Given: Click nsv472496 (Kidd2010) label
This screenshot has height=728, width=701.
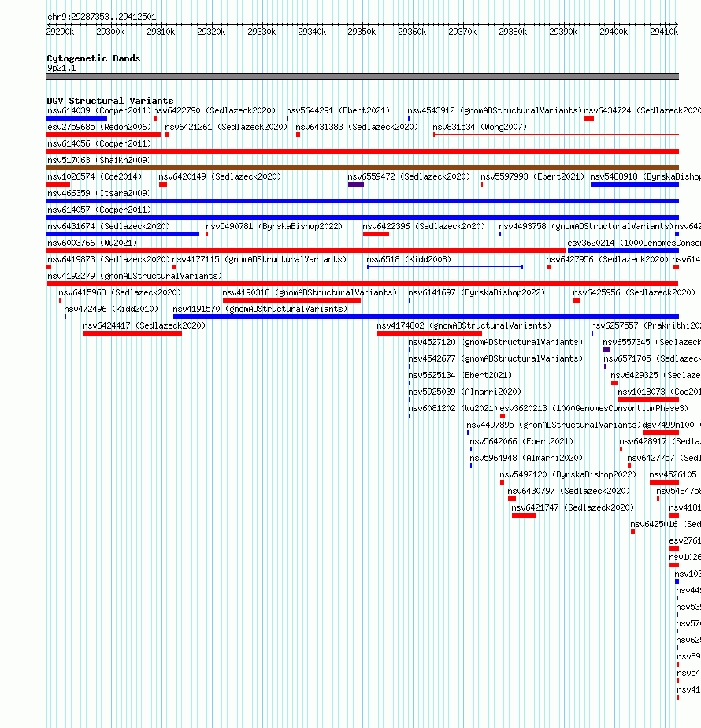Looking at the screenshot, I should pyautogui.click(x=111, y=309).
